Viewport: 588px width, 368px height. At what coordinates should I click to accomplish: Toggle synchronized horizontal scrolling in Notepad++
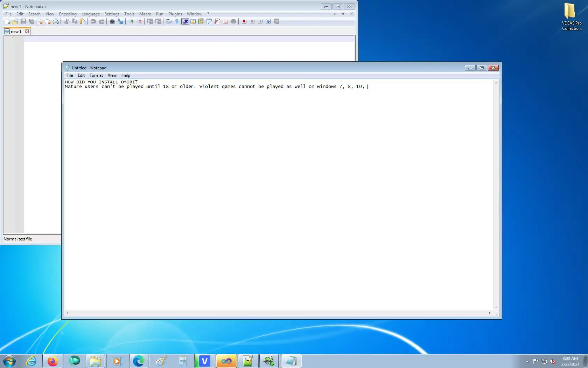[x=158, y=21]
